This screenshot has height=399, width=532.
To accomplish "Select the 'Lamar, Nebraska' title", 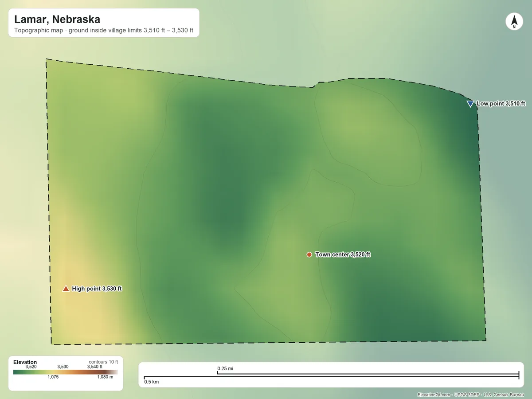I will (57, 20).
